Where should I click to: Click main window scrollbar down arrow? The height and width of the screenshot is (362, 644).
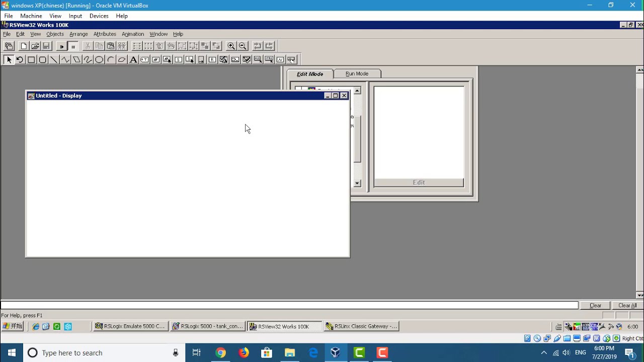[x=640, y=295]
